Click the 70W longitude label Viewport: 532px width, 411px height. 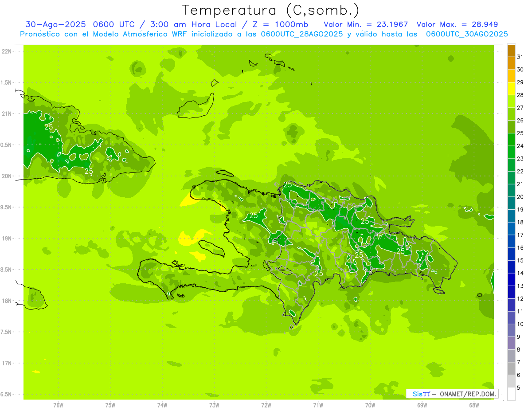coord(370,405)
